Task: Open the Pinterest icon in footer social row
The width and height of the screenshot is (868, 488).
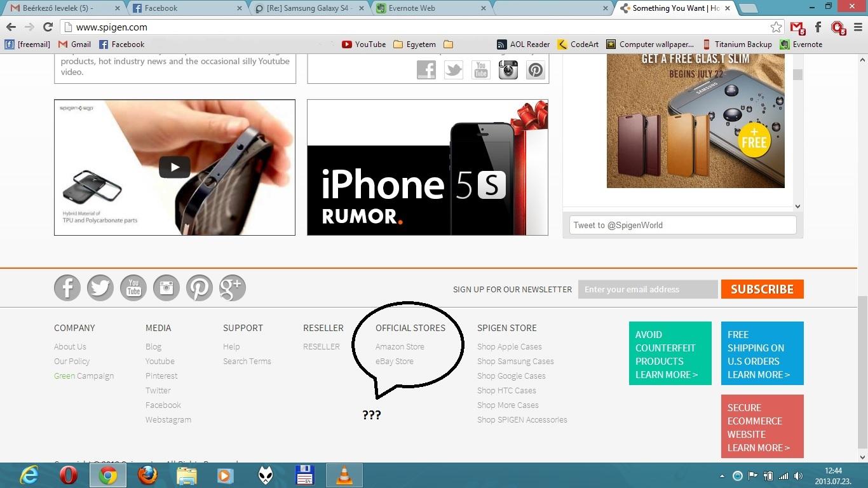Action: pyautogui.click(x=200, y=288)
